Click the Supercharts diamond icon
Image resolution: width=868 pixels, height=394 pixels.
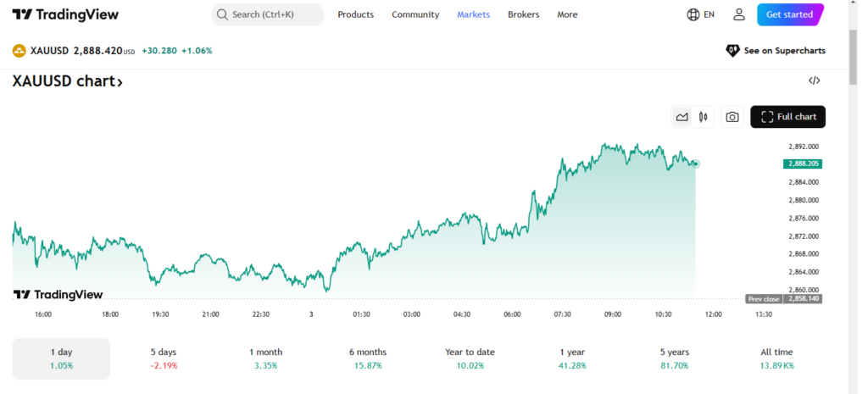pyautogui.click(x=732, y=51)
